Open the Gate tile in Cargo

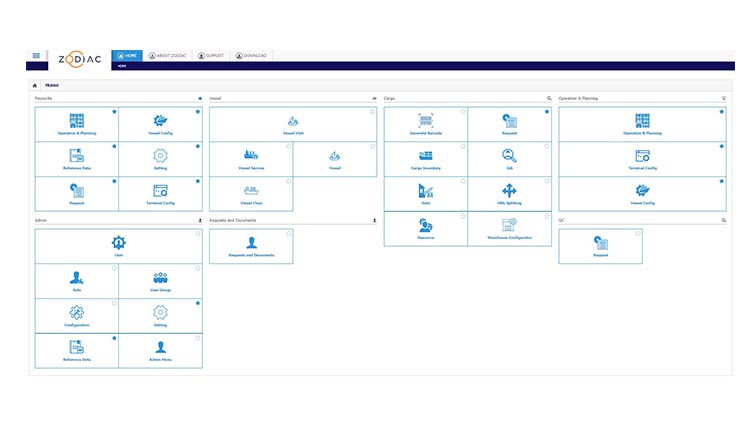pos(425,194)
